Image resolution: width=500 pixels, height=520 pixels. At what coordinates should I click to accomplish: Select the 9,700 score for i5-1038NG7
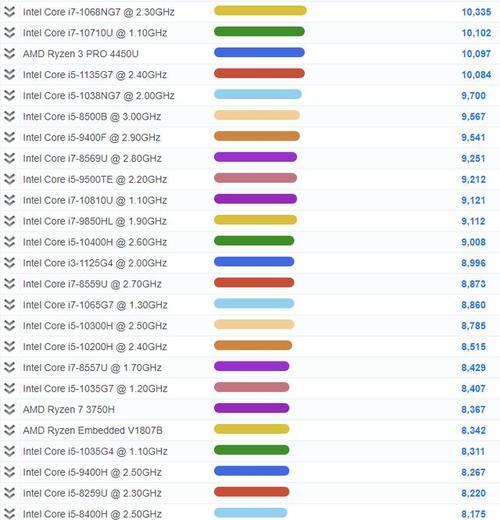point(473,96)
